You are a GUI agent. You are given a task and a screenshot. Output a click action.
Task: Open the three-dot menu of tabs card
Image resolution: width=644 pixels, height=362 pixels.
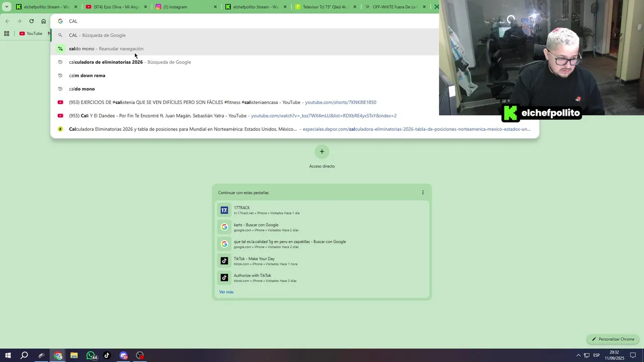pos(423,193)
